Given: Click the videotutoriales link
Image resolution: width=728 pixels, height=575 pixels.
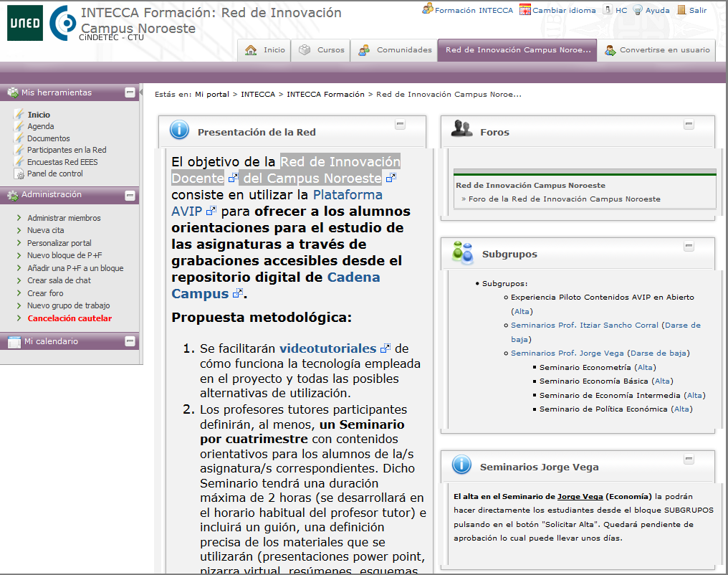Looking at the screenshot, I should (327, 348).
